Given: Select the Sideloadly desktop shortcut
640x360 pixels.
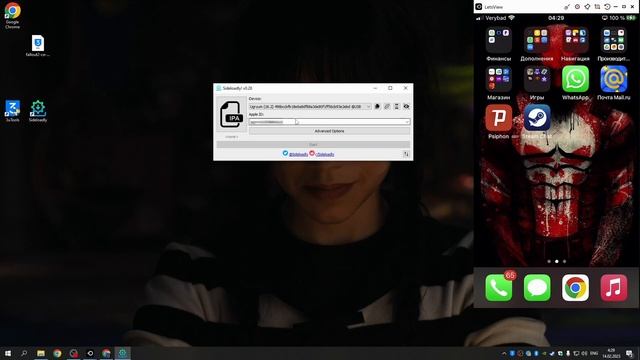Looking at the screenshot, I should point(38,111).
